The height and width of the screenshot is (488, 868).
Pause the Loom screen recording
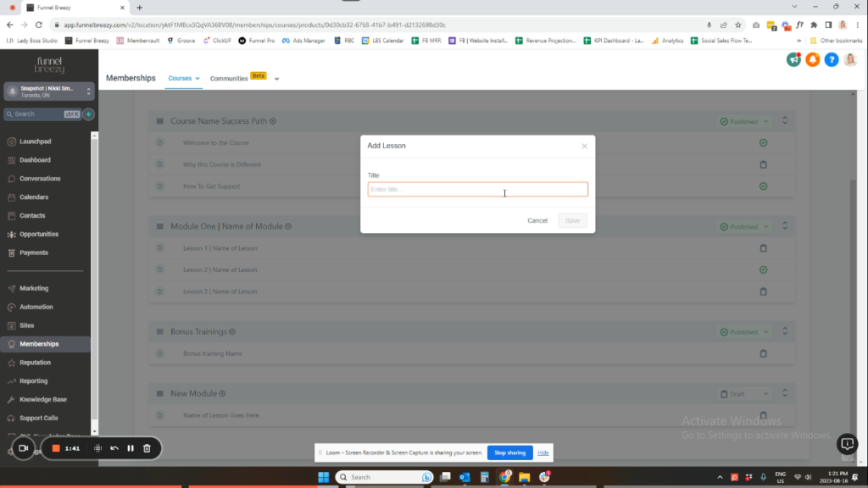131,448
